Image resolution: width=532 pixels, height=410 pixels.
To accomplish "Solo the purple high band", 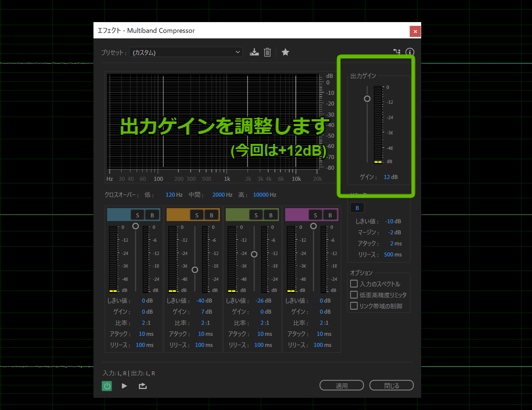I will click(315, 214).
